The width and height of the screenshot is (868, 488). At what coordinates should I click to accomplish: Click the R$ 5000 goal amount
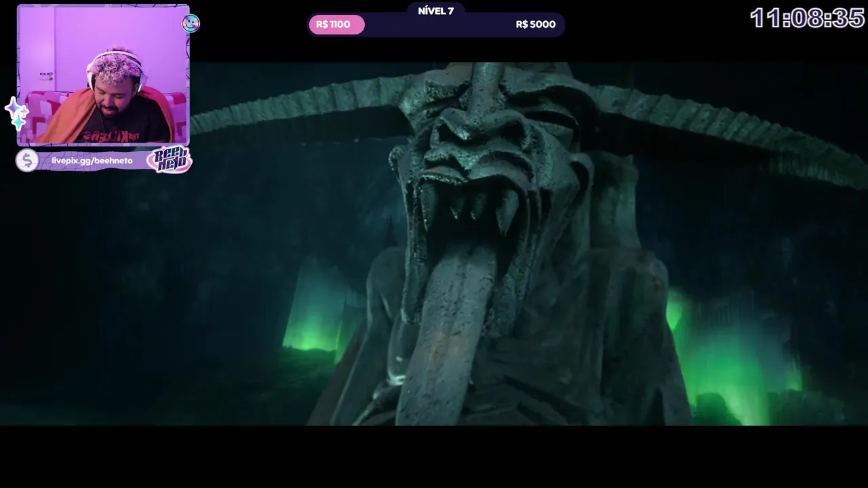[535, 24]
